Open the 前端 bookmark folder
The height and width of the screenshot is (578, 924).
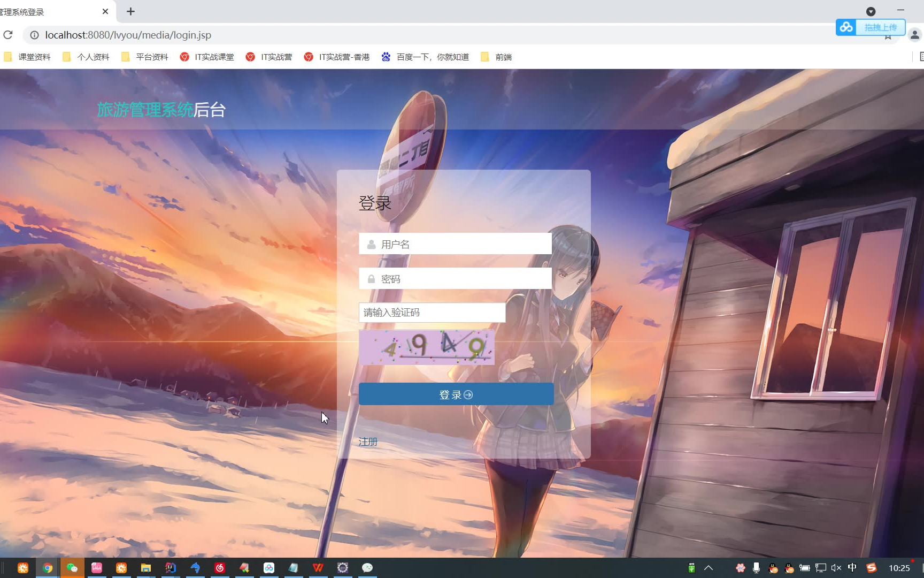[496, 57]
